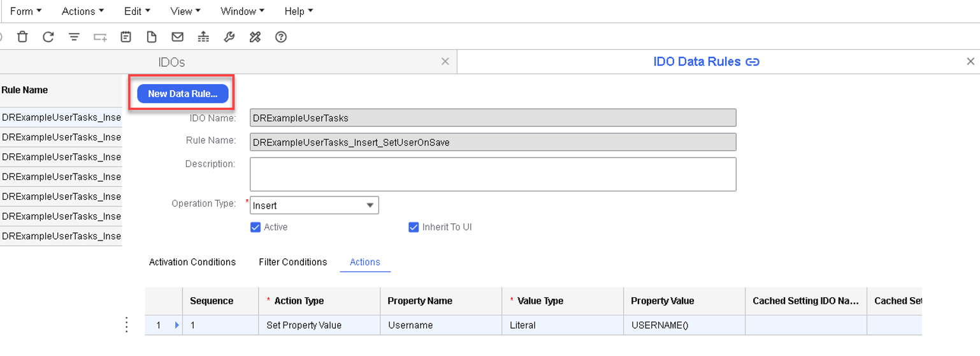The height and width of the screenshot is (356, 980).
Task: Toggle the Inherit To UI checkbox
Action: pyautogui.click(x=414, y=227)
